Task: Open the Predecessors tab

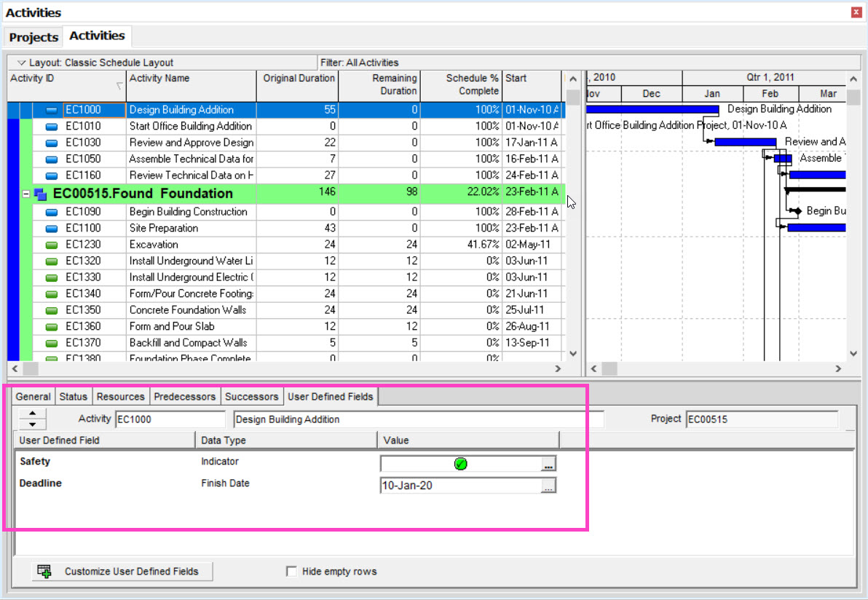Action: (x=184, y=396)
